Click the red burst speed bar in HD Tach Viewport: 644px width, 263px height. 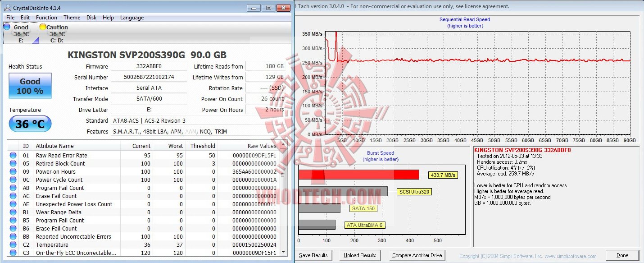tap(359, 175)
